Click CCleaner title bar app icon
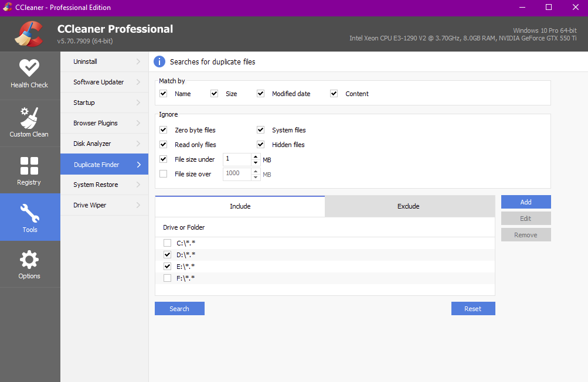 (x=8, y=7)
